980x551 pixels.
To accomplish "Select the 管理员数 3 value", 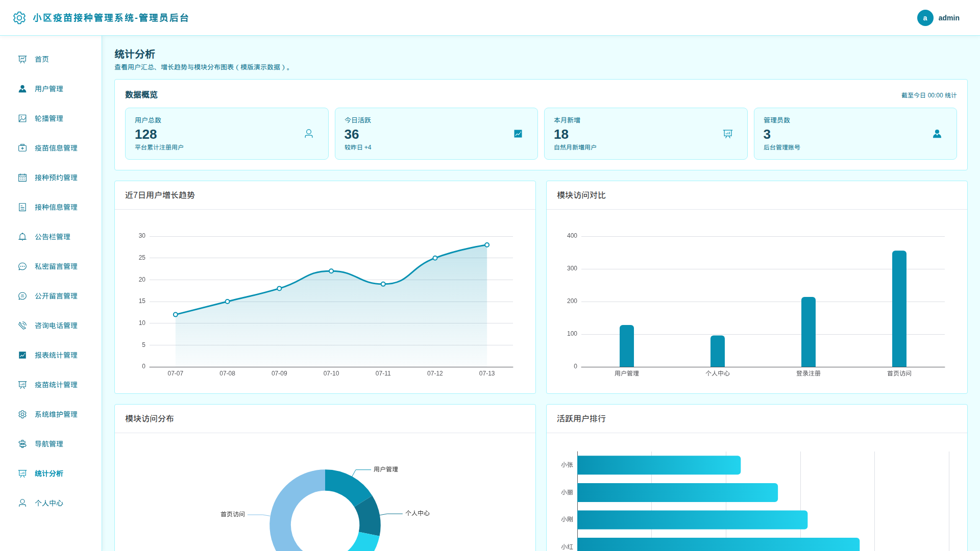I will [767, 134].
